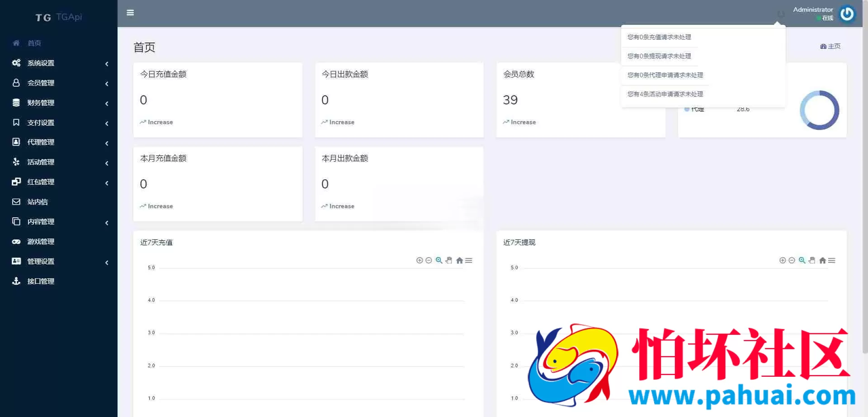Expand the 红包管理 chevron
Screen dimensions: 868x417
pos(107,183)
